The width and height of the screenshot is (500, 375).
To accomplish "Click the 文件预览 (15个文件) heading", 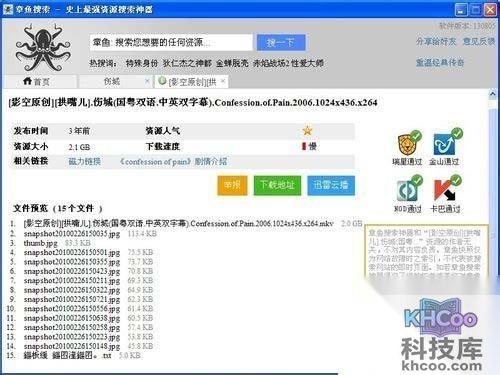I will click(x=57, y=208).
